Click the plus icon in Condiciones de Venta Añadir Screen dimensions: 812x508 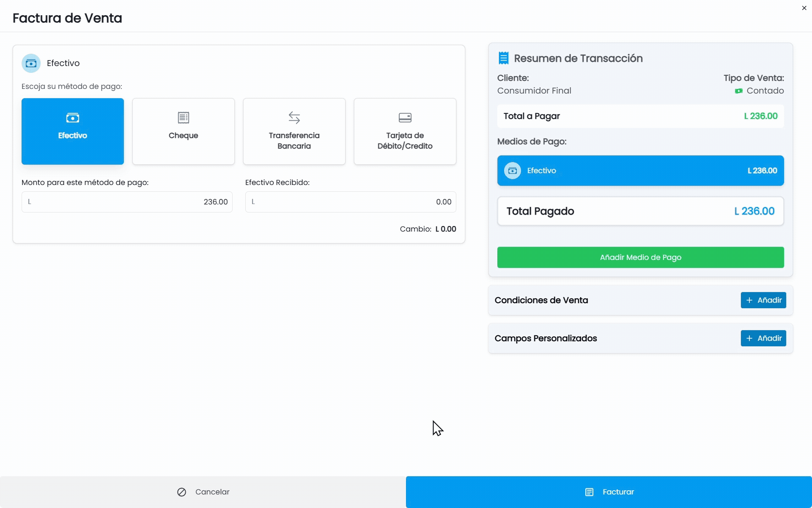[x=749, y=300]
